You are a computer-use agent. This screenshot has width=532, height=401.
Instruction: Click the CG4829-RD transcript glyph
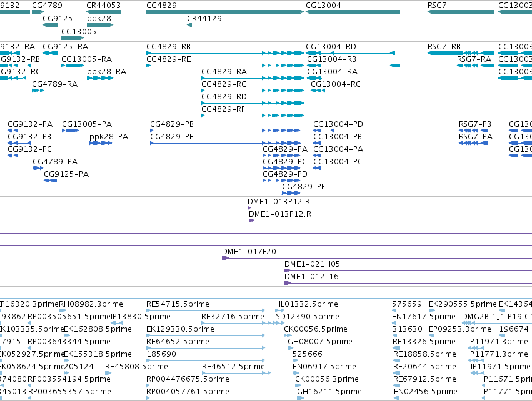click(253, 103)
